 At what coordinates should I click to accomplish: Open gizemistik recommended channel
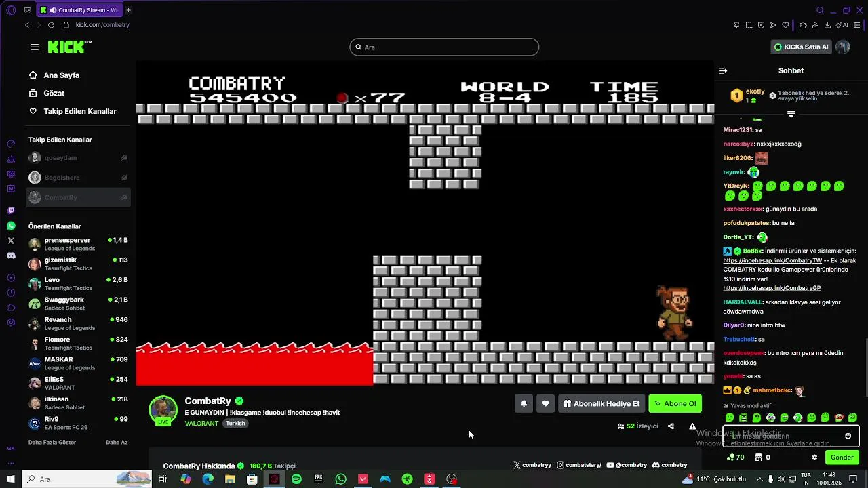coord(78,264)
